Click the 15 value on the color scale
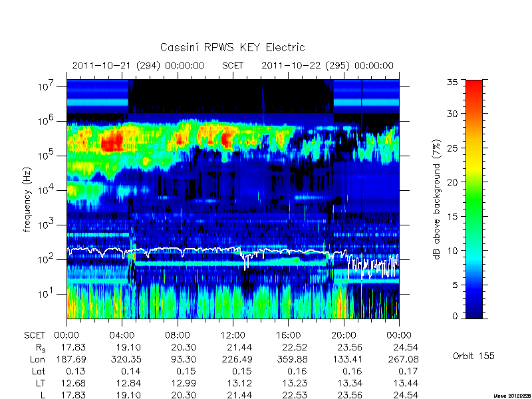Screen dimensions: 532x399 pos(452,216)
